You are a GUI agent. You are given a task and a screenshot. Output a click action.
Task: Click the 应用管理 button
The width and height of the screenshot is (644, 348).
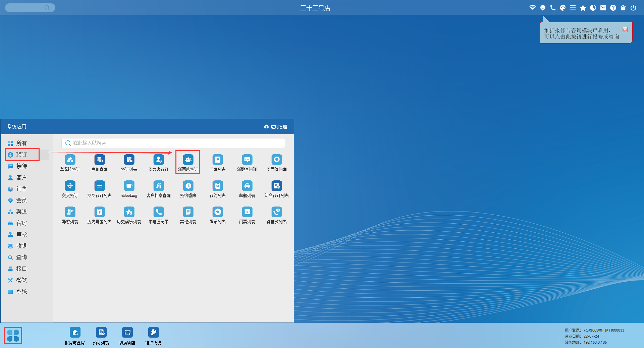point(276,127)
